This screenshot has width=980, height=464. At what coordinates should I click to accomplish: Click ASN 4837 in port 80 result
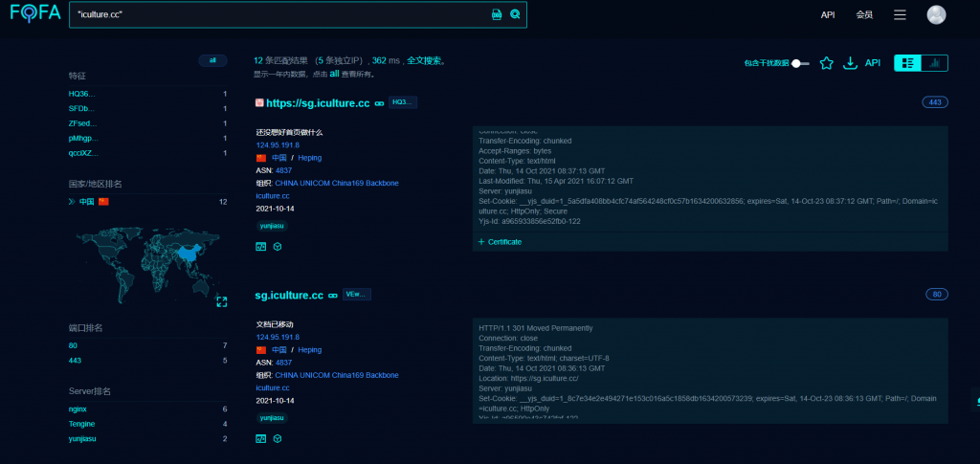point(283,363)
